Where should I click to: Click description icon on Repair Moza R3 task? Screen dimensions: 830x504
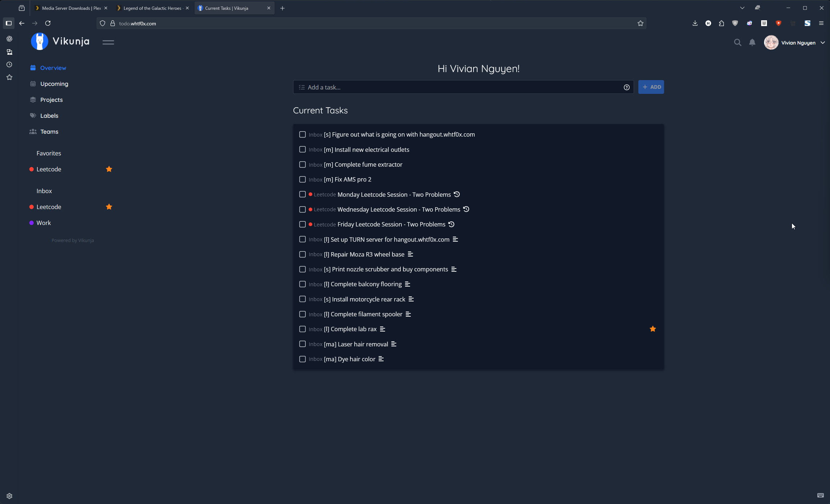[410, 254]
